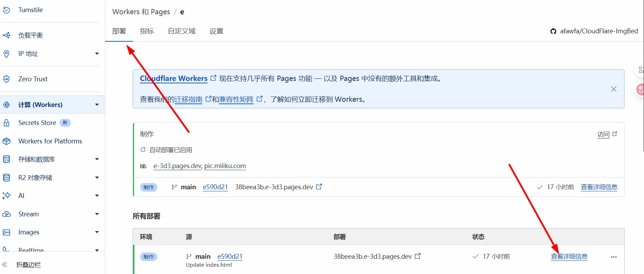Click the IP 地址 location pin icon
This screenshot has width=644, height=274.
6,53
